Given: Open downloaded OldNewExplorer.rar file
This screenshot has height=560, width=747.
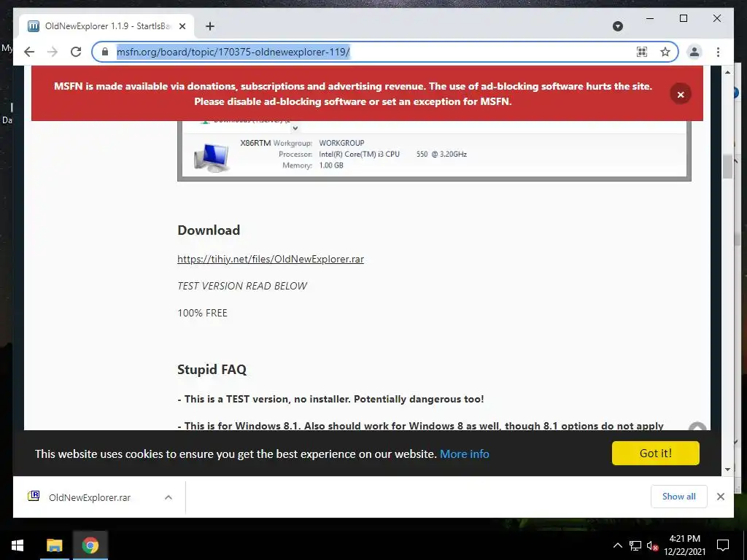Looking at the screenshot, I should (90, 497).
